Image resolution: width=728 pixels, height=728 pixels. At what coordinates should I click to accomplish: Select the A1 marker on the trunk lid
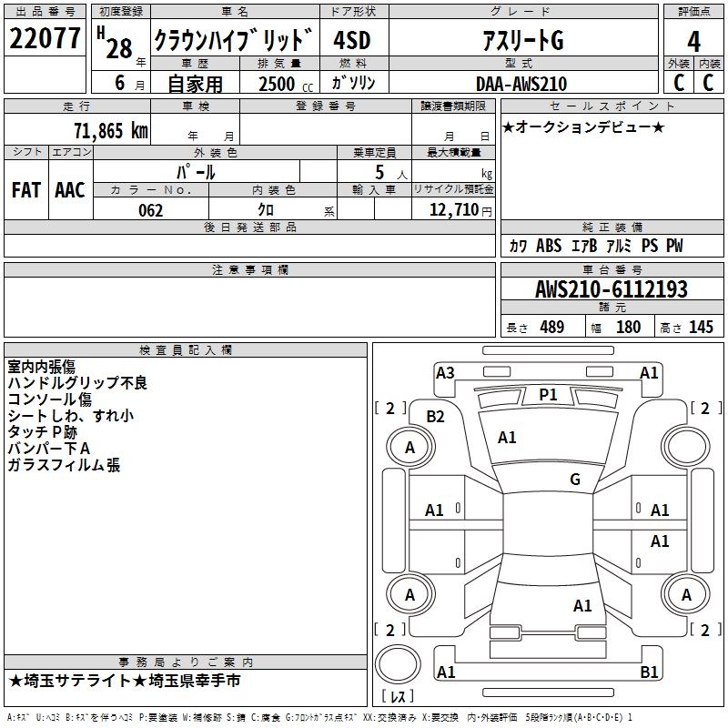coord(582,605)
